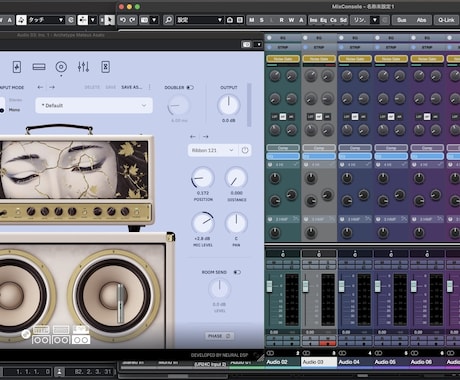Enable Q-Link in MixConsole

pyautogui.click(x=447, y=20)
